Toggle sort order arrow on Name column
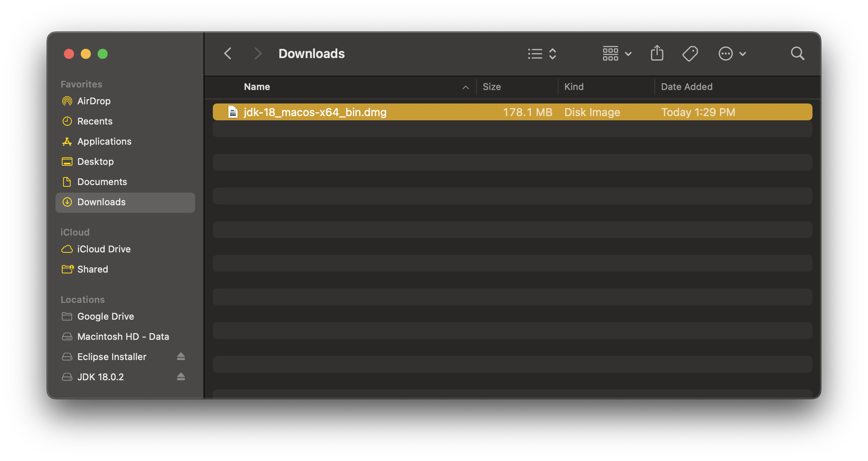 point(466,87)
